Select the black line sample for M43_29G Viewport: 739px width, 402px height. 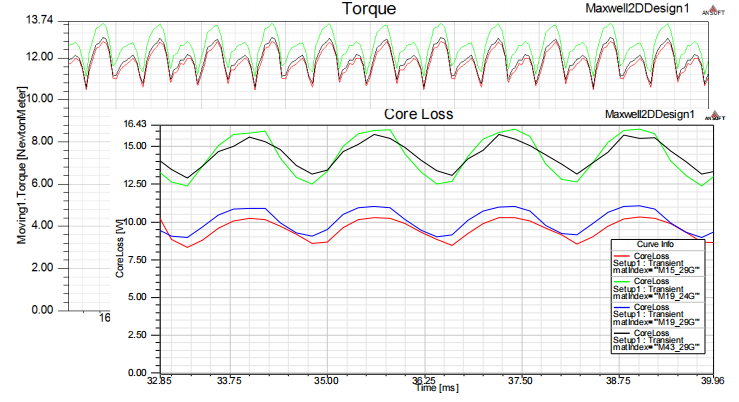coord(622,333)
